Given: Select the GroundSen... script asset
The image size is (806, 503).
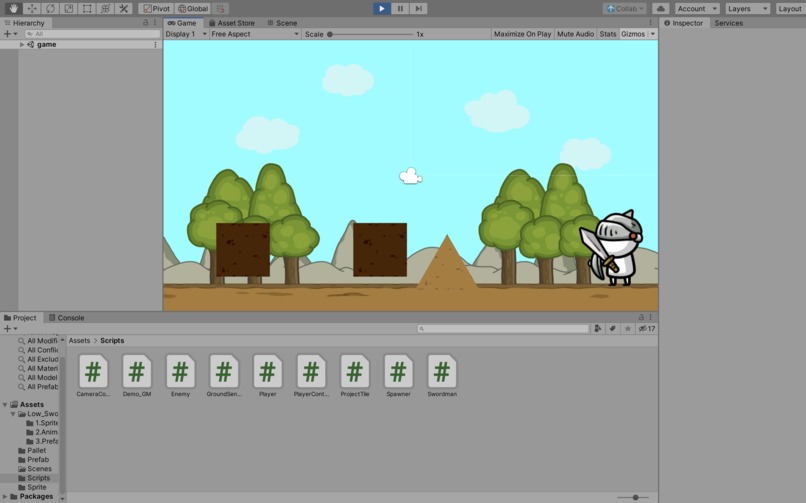Looking at the screenshot, I should 224,376.
